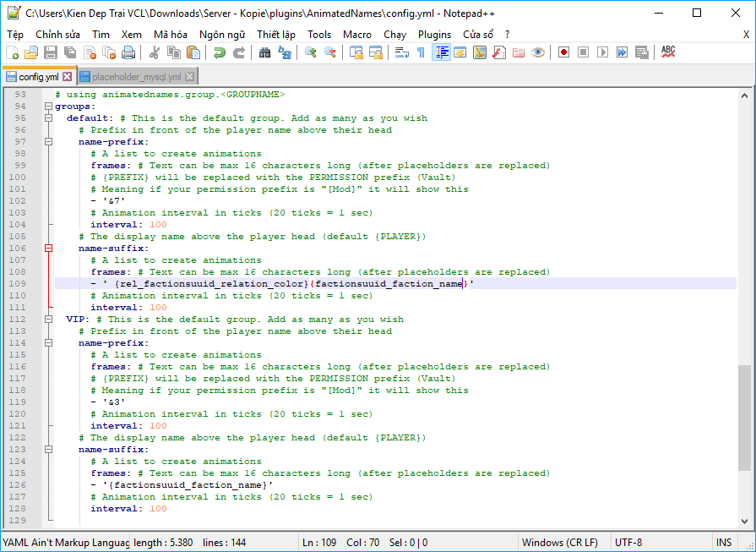Click the Start Recording macro icon
Viewport: 756px width, 552px height.
pyautogui.click(x=563, y=52)
